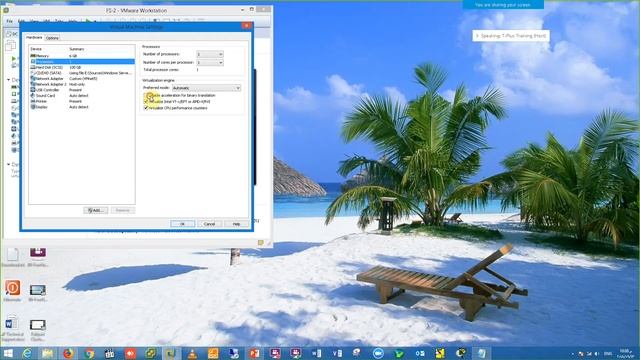This screenshot has width=640, height=360.
Task: Click the Device column header
Action: pos(36,49)
